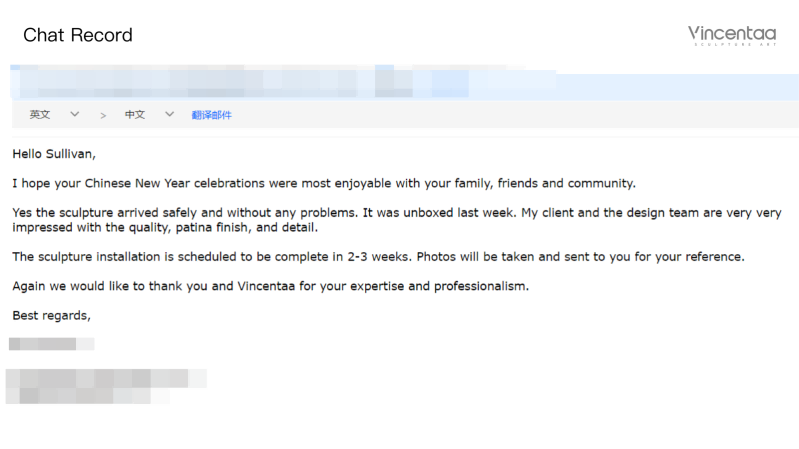Click the "Hello Sullivan," greeting line

pos(54,154)
